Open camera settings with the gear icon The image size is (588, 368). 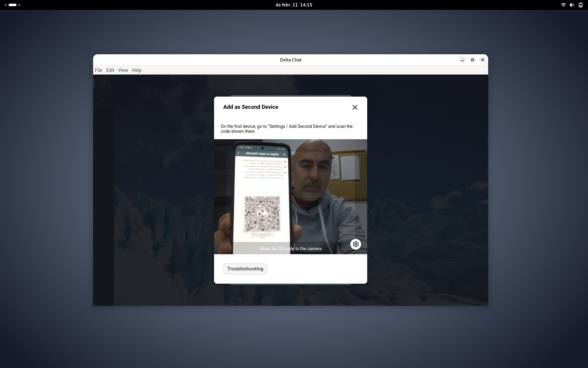tap(356, 244)
